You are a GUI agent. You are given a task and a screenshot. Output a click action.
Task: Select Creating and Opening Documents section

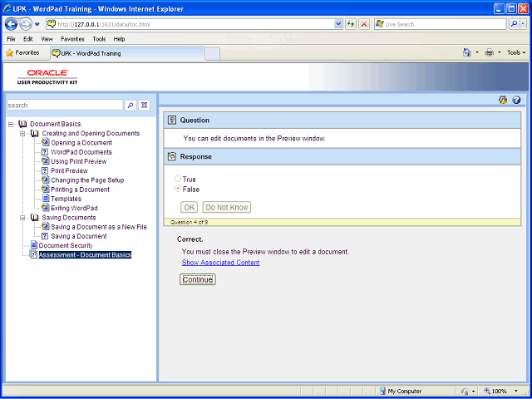pos(91,133)
